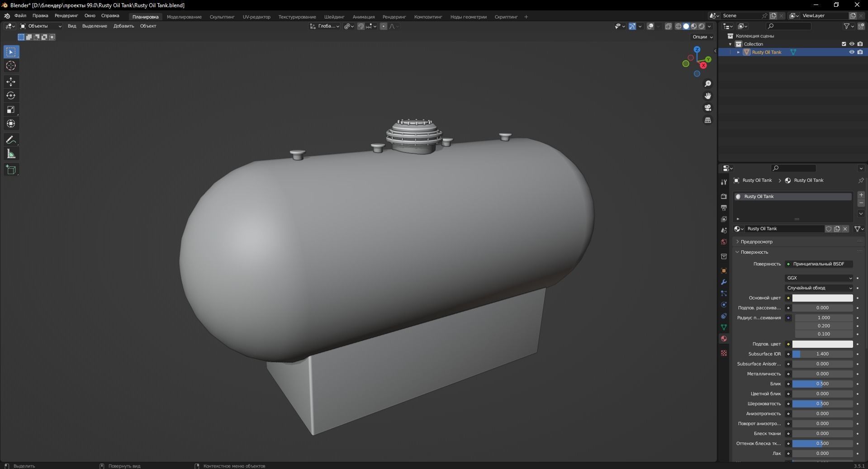Toggle snapping magnet button
Screen dimensions: 868x469
click(360, 26)
